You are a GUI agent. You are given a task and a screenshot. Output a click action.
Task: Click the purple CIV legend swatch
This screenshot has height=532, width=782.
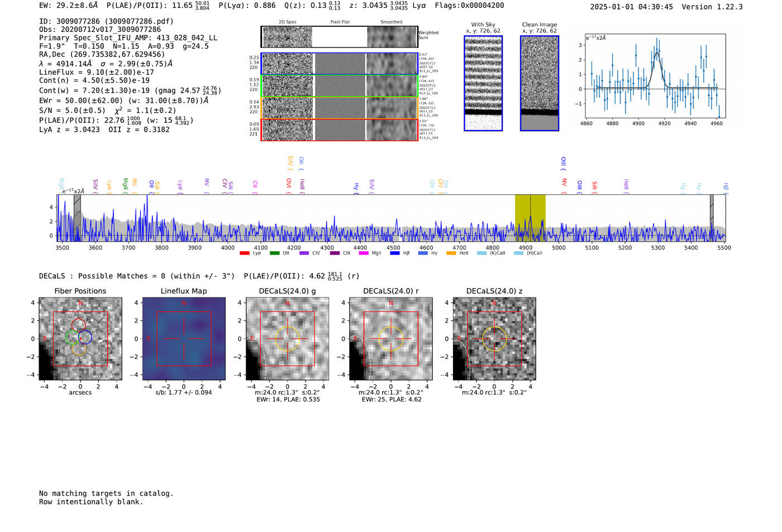click(304, 253)
